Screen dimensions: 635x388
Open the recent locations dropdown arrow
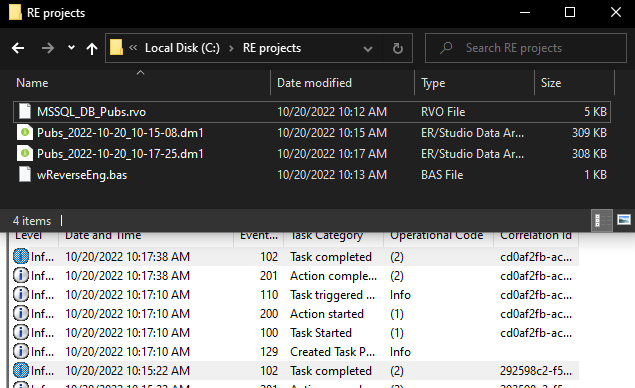71,48
